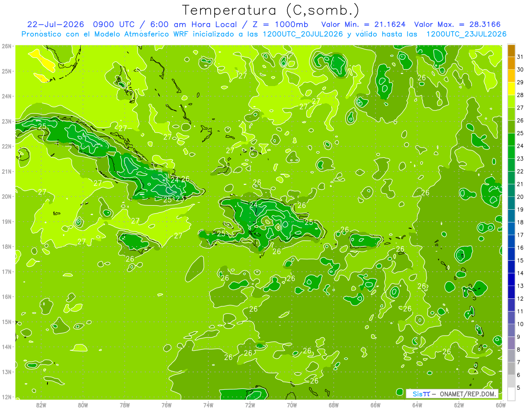
Task: Click the color scale's 10 label
Action: (x=520, y=324)
